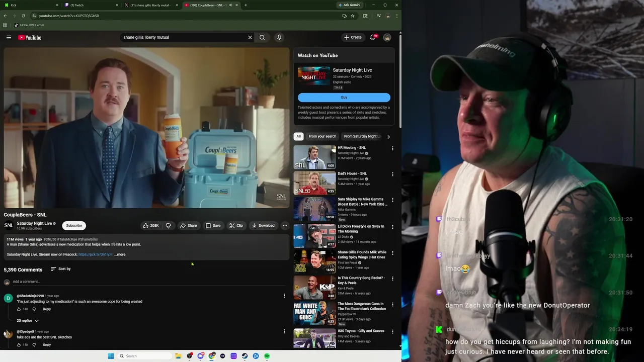Screen dimensions: 644x362
Task: Download the video
Action: 264,226
